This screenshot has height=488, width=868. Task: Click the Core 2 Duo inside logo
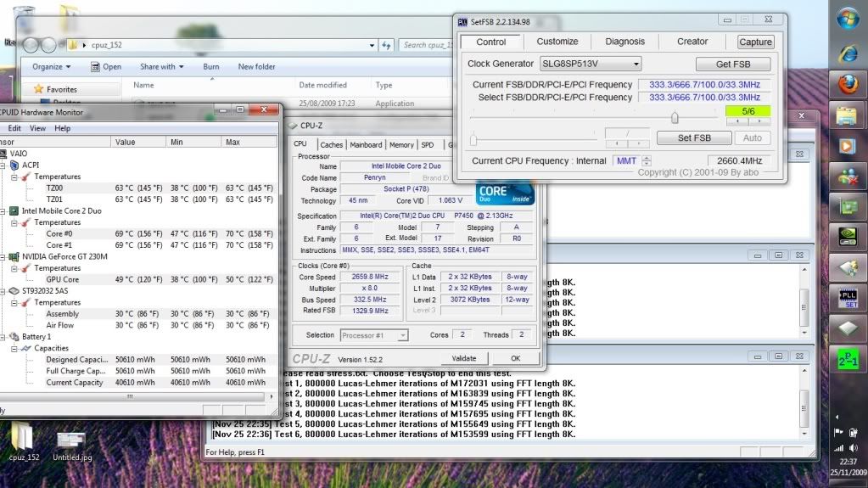[505, 194]
